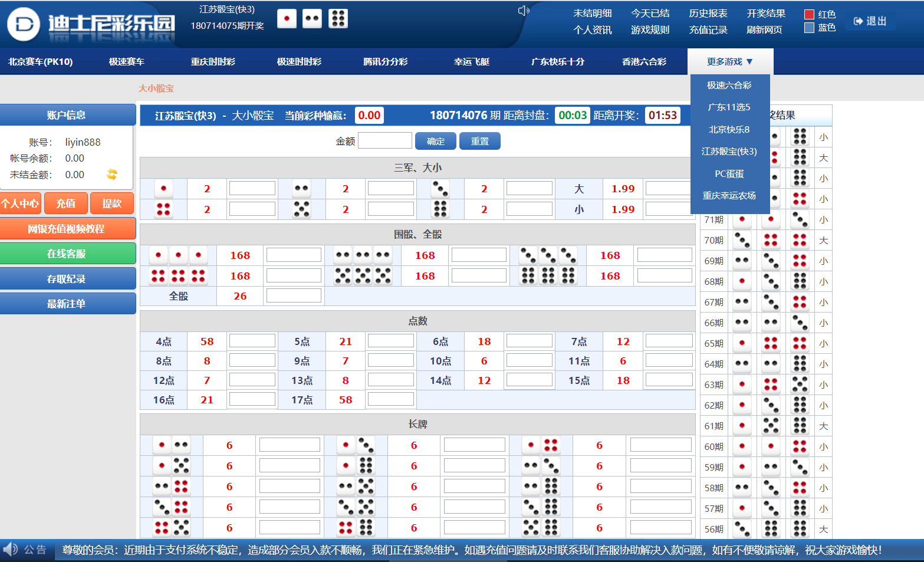Screen dimensions: 924x562
Task: Pick the triple-sixes dice in 围骰 section
Action: pos(548,276)
